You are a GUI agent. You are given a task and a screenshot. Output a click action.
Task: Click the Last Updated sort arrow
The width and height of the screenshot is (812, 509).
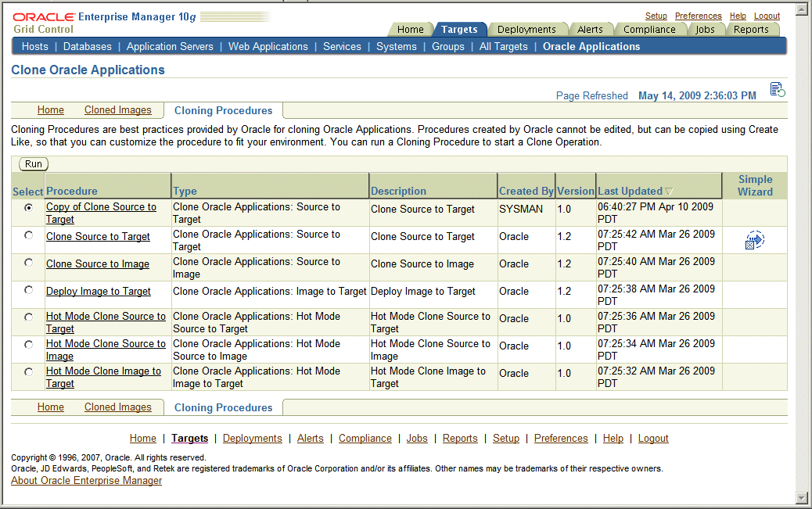(x=669, y=192)
